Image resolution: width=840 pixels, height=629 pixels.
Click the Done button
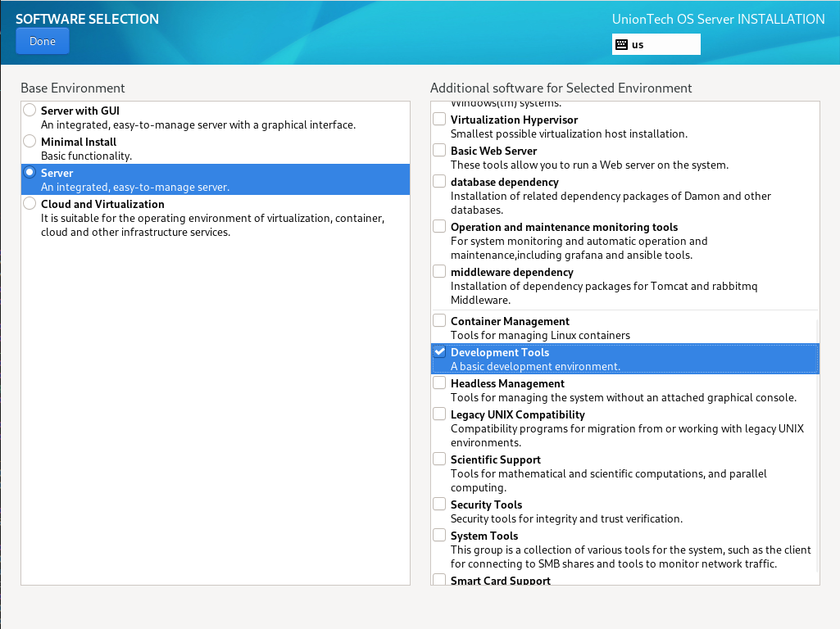tap(43, 41)
